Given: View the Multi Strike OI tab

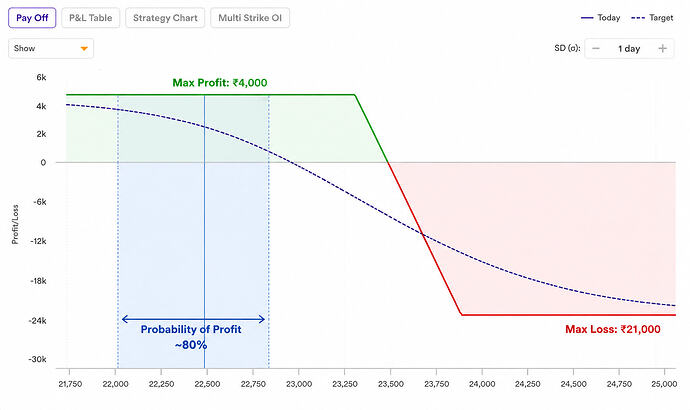Looking at the screenshot, I should click(250, 18).
